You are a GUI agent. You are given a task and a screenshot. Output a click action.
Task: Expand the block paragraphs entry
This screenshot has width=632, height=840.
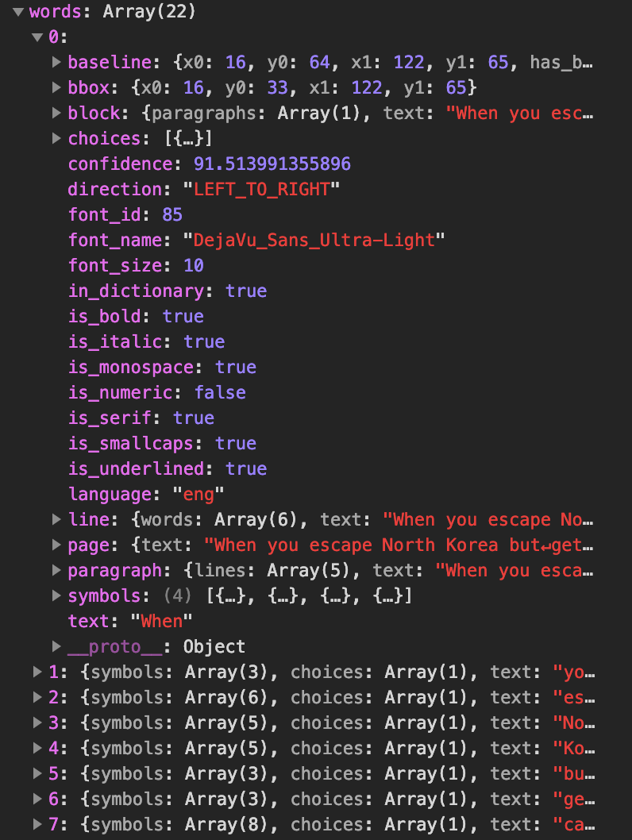(x=56, y=113)
